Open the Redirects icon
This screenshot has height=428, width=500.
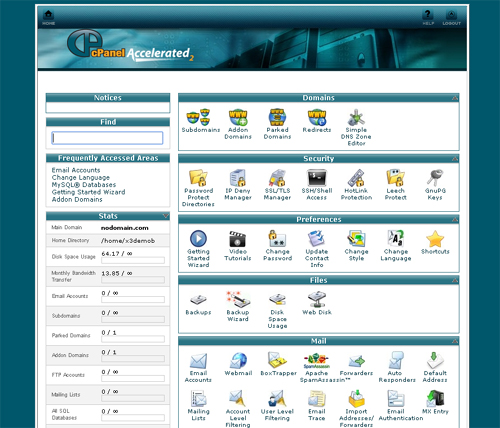(x=317, y=117)
